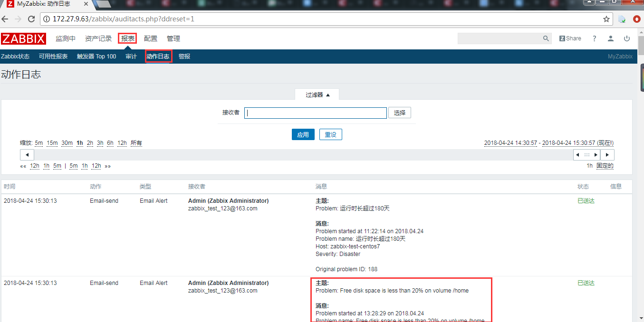The width and height of the screenshot is (644, 322).
Task: Select the 触发器 Top 100 report
Action: click(x=96, y=56)
